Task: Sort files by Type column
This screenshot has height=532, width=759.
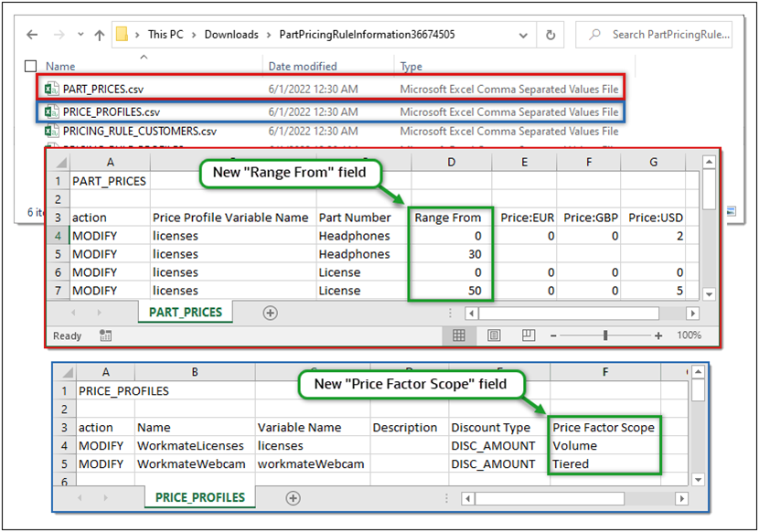Action: point(411,67)
